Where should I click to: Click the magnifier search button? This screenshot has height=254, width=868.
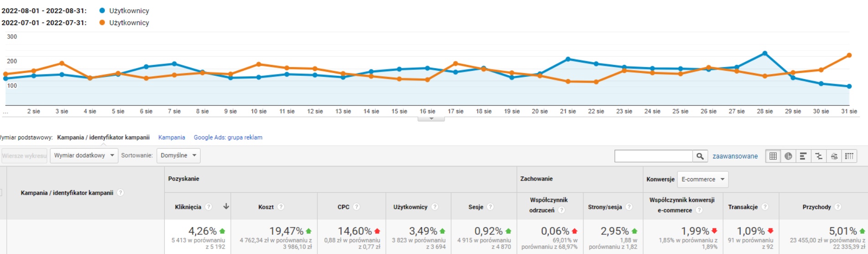click(700, 156)
